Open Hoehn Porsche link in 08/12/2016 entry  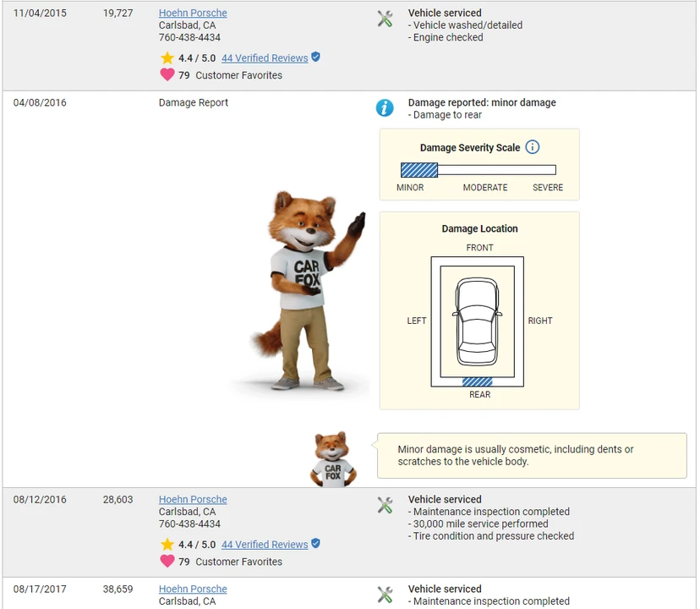(x=193, y=500)
